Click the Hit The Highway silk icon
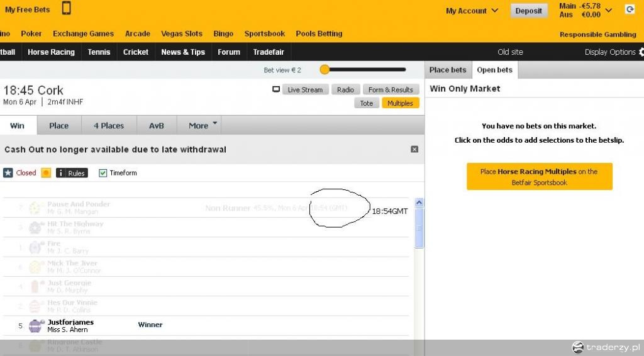The image size is (644, 356). 36,228
